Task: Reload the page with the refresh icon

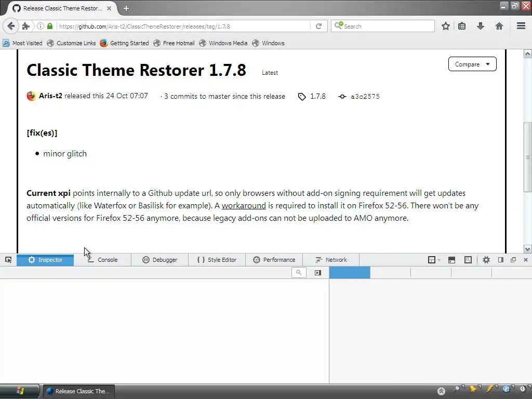Action: [x=318, y=26]
